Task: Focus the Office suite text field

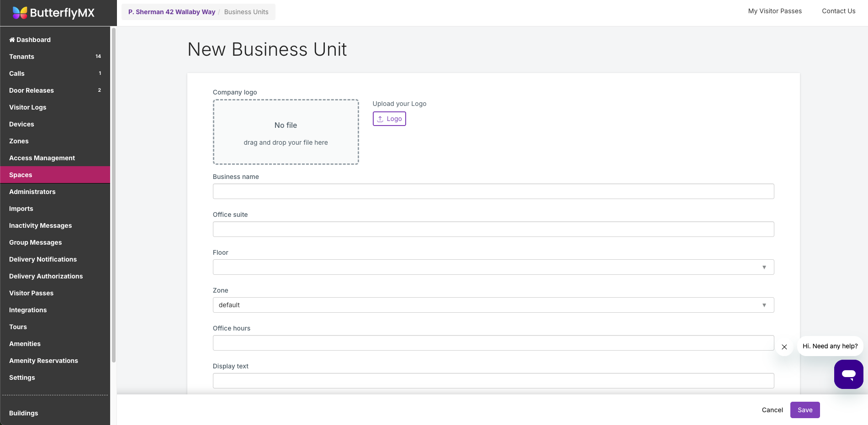Action: [x=493, y=229]
